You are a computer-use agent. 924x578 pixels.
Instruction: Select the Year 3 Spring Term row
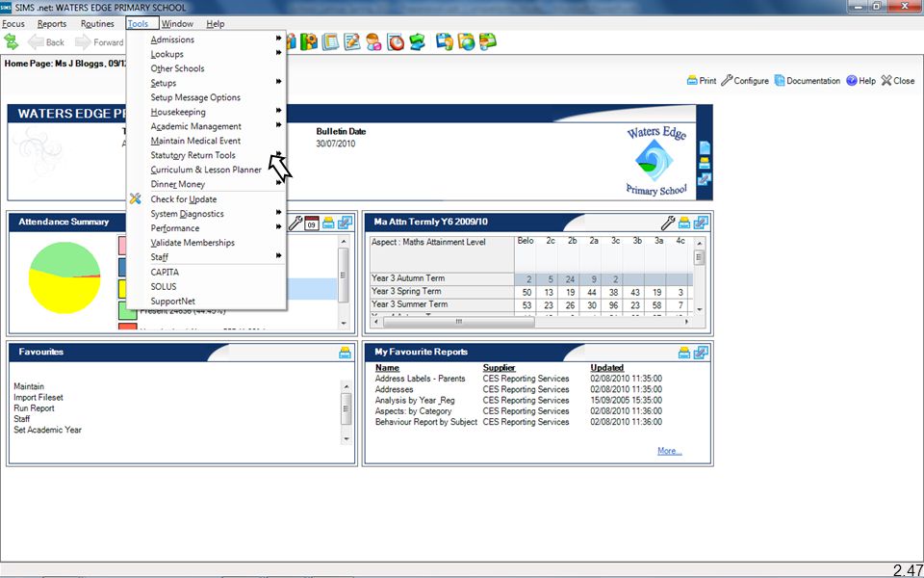(531, 291)
